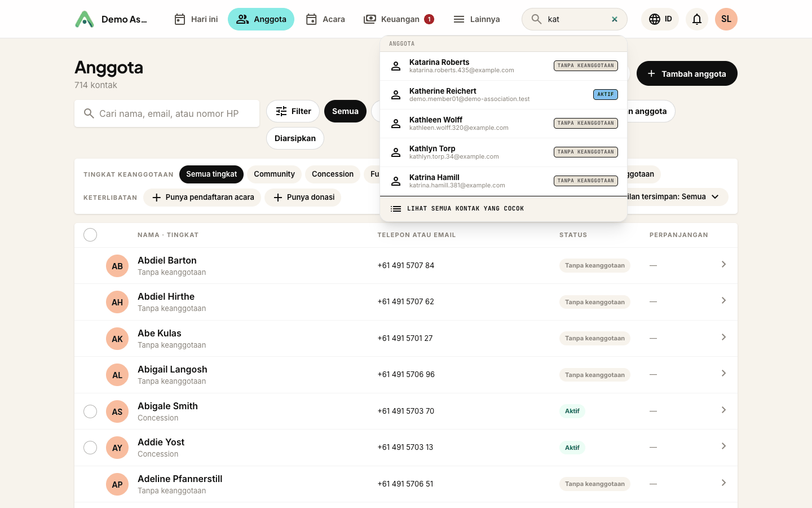Select the Diarsipkan filter button
This screenshot has width=812, height=508.
295,138
